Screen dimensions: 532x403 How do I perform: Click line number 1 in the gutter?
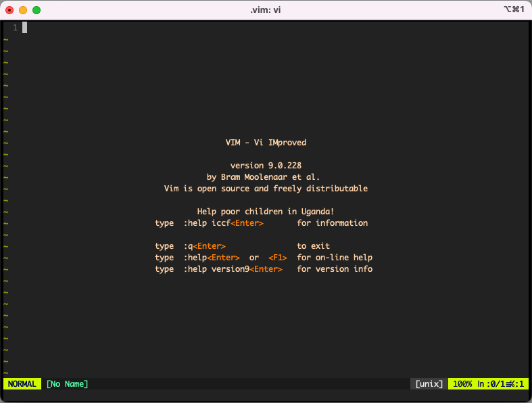pos(16,28)
